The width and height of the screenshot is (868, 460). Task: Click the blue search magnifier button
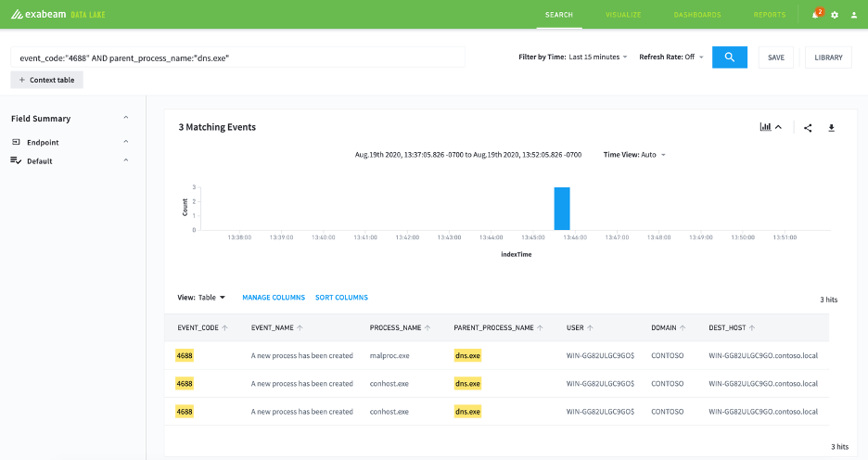[729, 57]
